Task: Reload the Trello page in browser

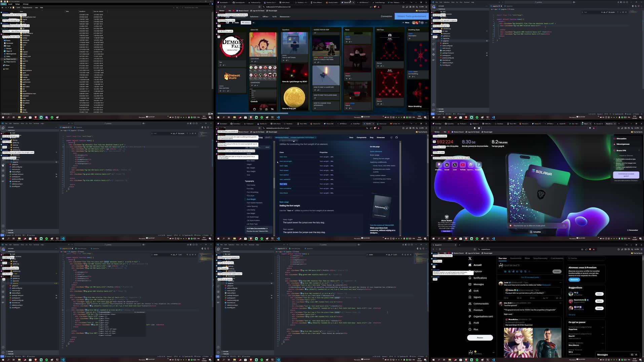Action: (x=225, y=7)
